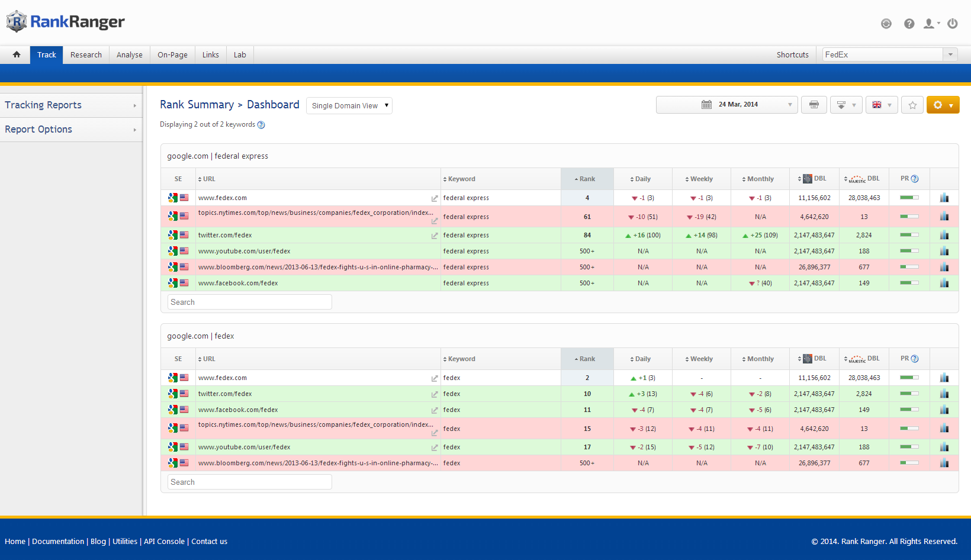Switch to the Research tab

[x=86, y=54]
